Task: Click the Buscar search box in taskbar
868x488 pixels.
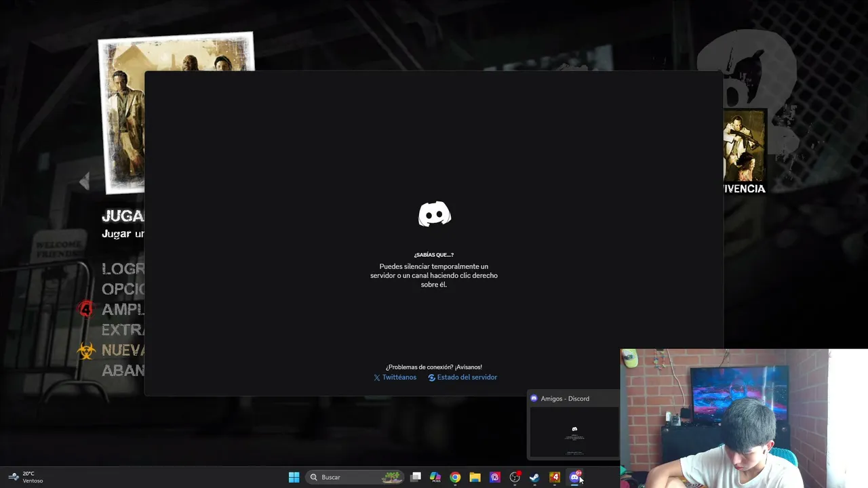Action: (x=355, y=477)
